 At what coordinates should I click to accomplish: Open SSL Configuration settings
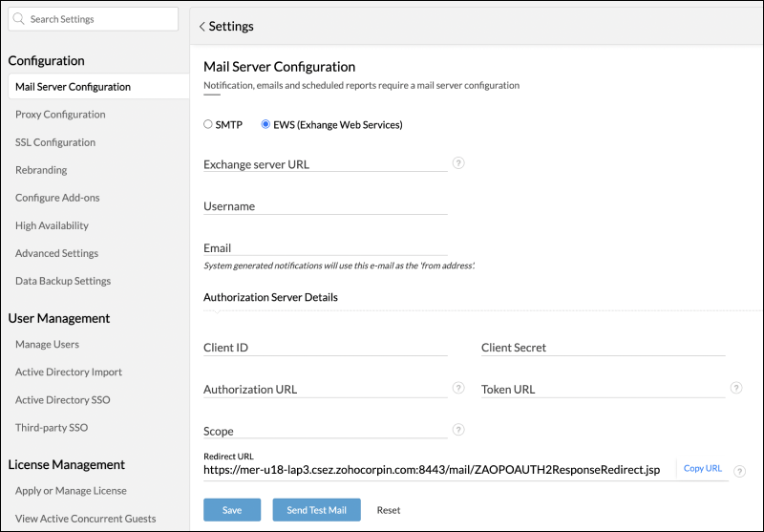55,142
